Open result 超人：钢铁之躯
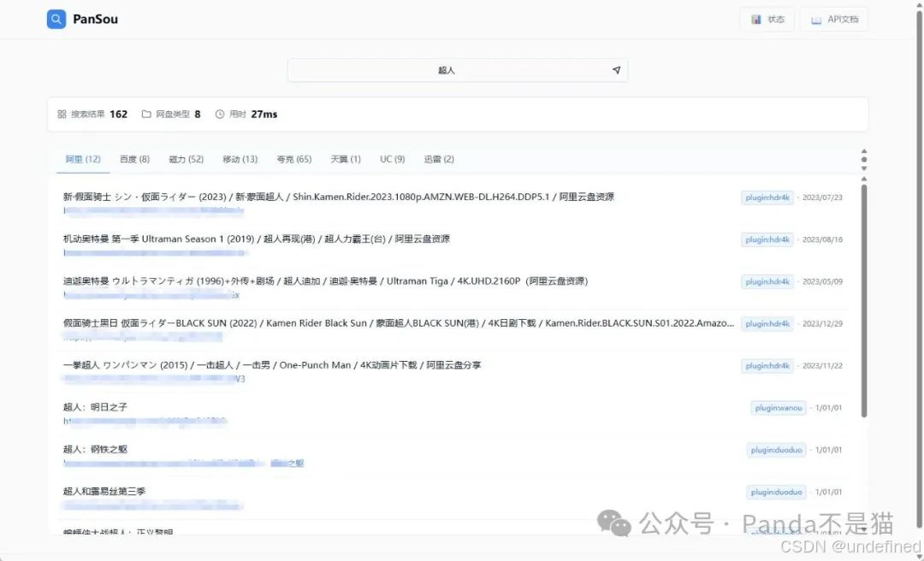The height and width of the screenshot is (561, 924). point(95,450)
